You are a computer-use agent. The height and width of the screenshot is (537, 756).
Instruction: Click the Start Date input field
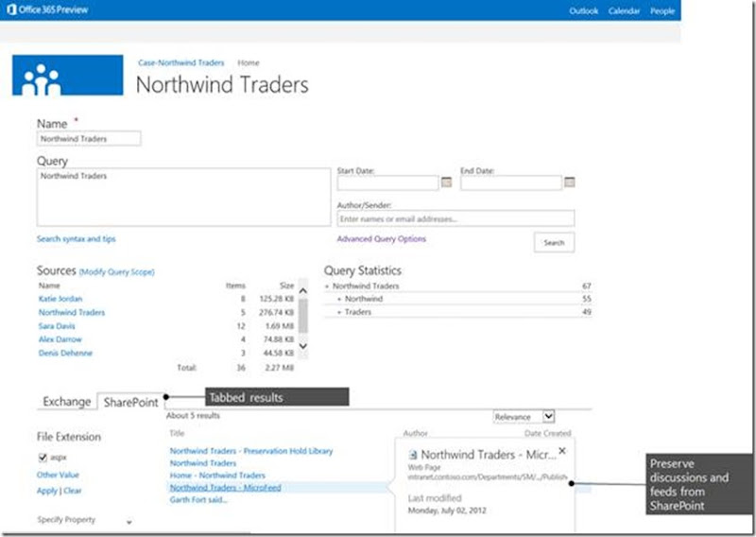click(x=387, y=182)
